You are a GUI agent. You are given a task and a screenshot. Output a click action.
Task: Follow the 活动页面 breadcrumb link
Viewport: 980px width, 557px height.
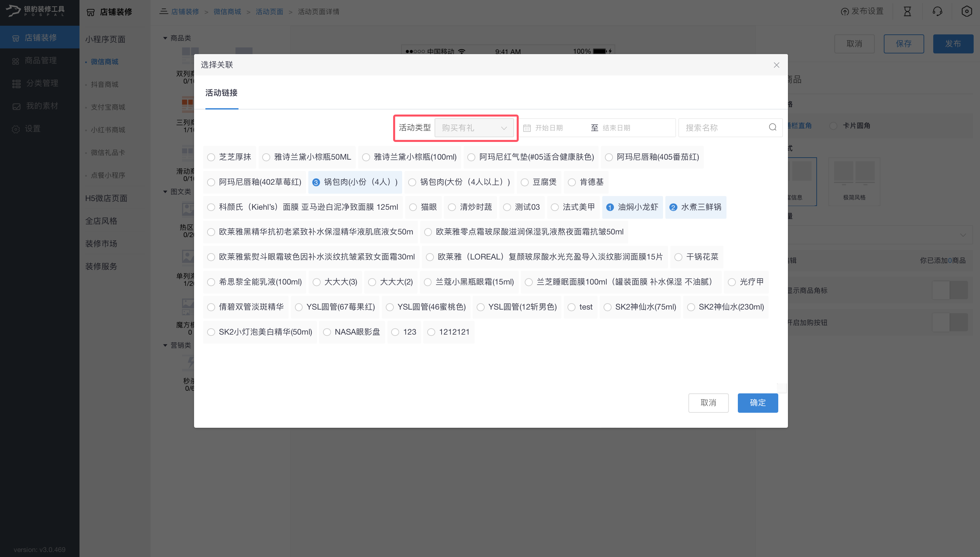coord(270,12)
